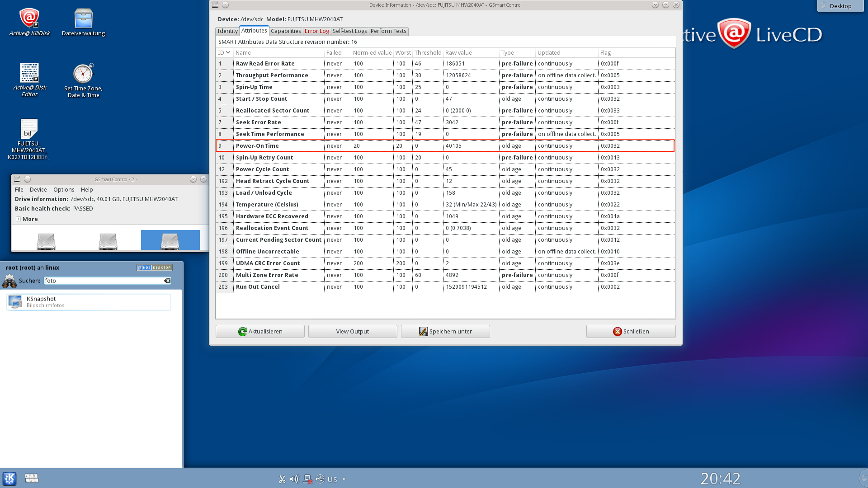Select the highlighted third drive icon
This screenshot has height=488, width=868.
point(170,240)
